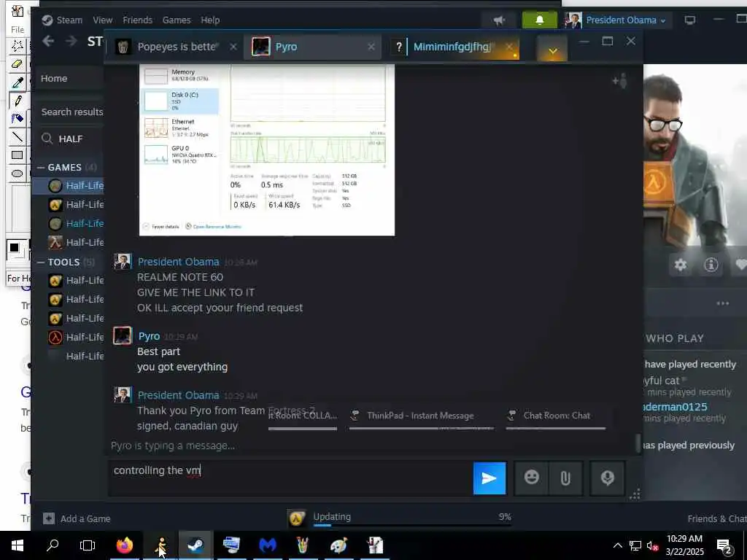Screen dimensions: 747x560
Task: Open Steam from the taskbar
Action: coord(196,545)
